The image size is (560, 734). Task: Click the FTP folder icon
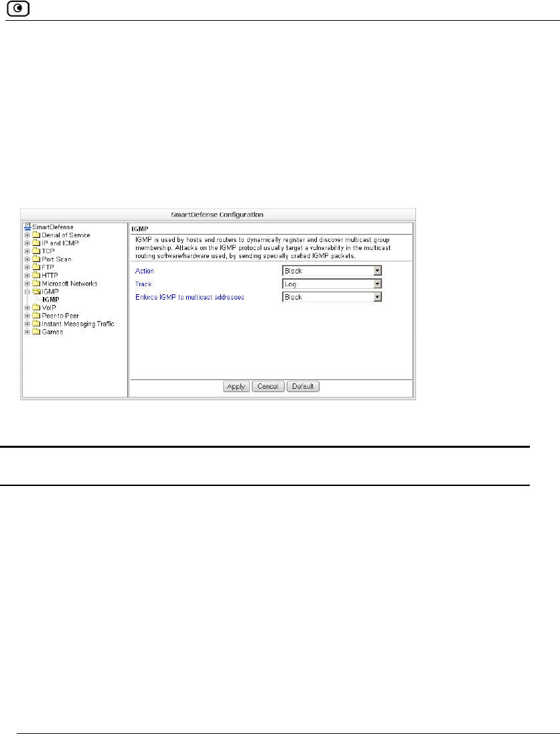pos(36,267)
